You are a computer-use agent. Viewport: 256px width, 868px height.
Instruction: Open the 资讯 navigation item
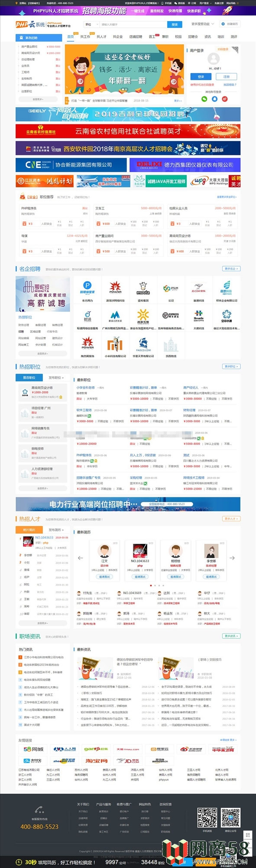click(207, 37)
